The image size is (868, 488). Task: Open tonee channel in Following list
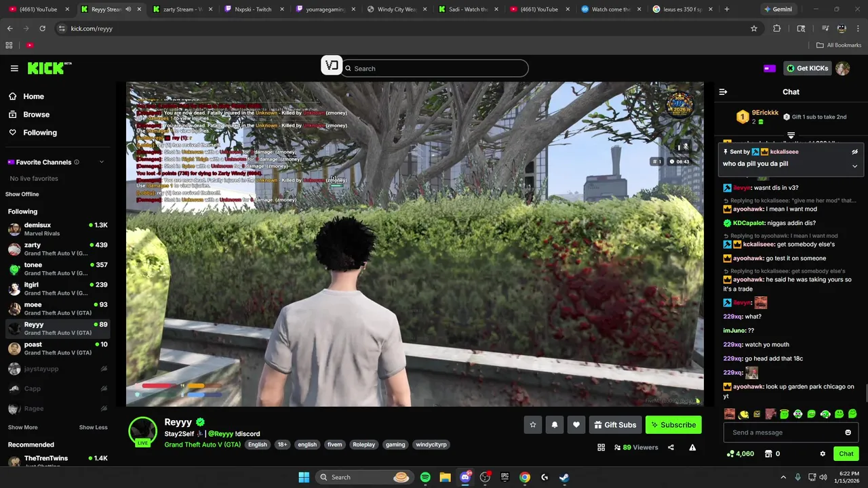(58, 269)
